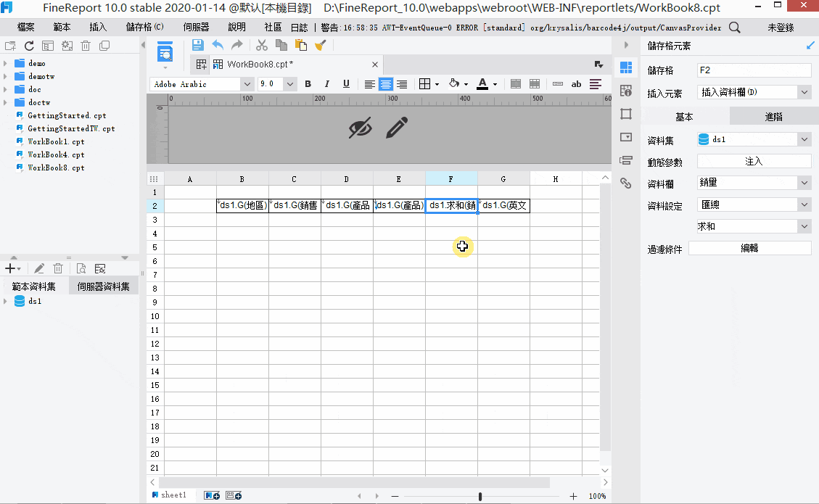
Task: Click the 編輯 filter condition button
Action: pyautogui.click(x=749, y=248)
